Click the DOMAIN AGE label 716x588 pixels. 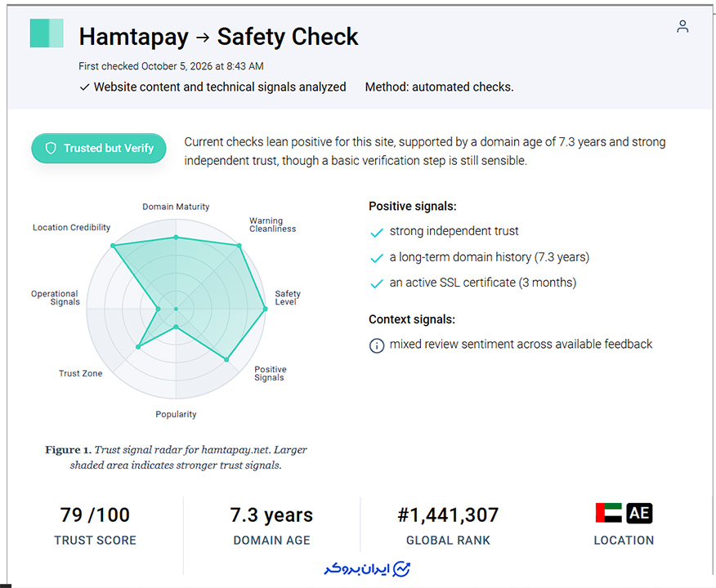[271, 541]
